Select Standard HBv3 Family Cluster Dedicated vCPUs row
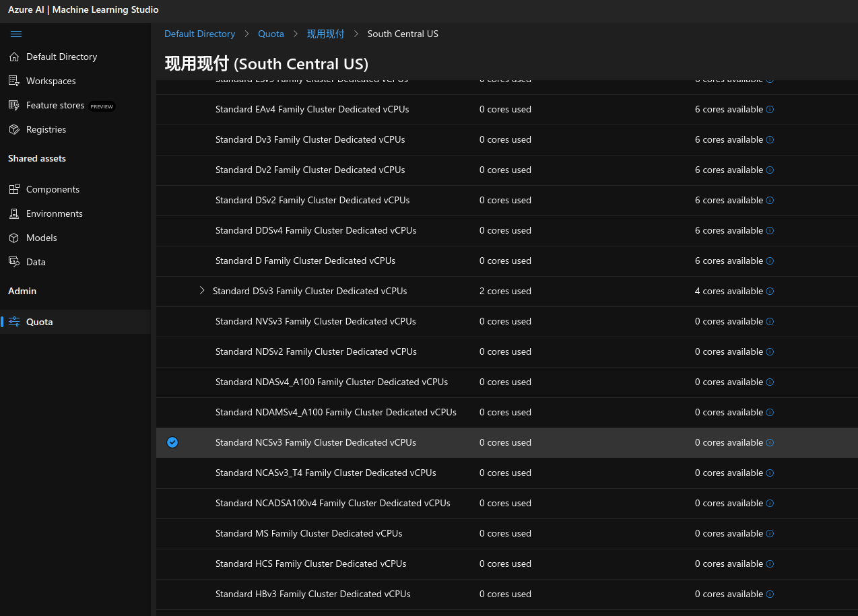858x616 pixels. (x=507, y=594)
